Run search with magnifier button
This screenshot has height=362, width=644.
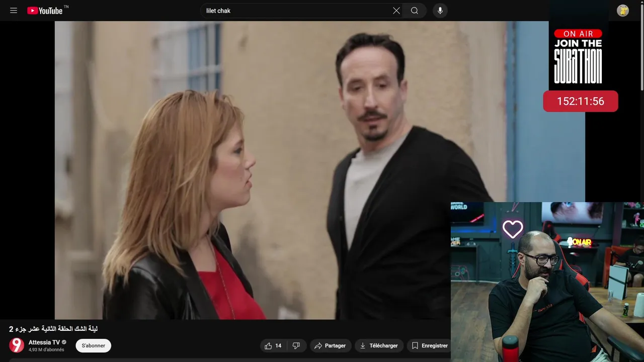pyautogui.click(x=415, y=11)
